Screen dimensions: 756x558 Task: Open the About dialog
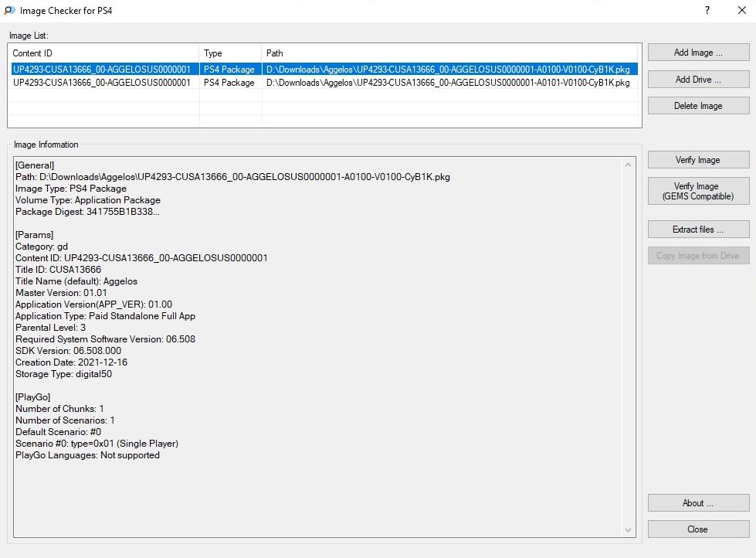pyautogui.click(x=698, y=503)
